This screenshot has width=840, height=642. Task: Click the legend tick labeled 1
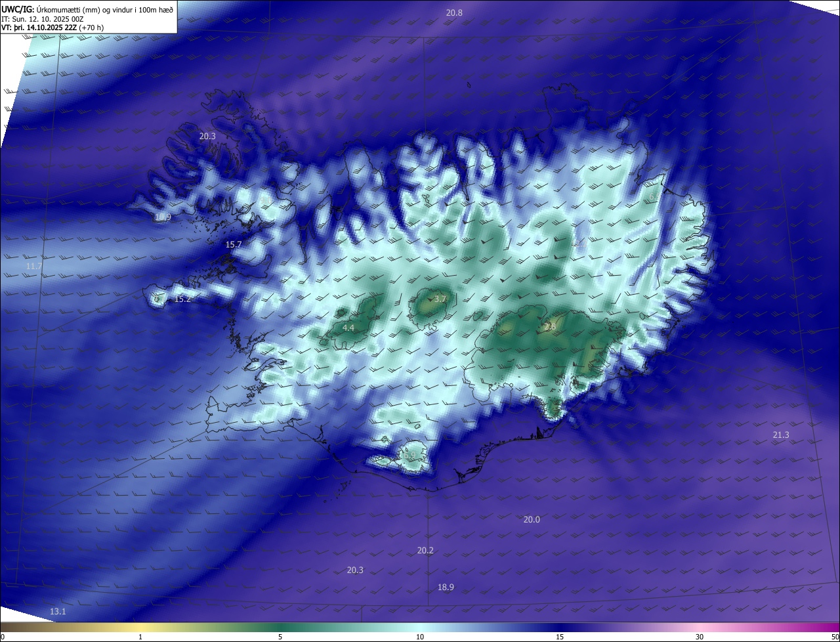[140, 637]
